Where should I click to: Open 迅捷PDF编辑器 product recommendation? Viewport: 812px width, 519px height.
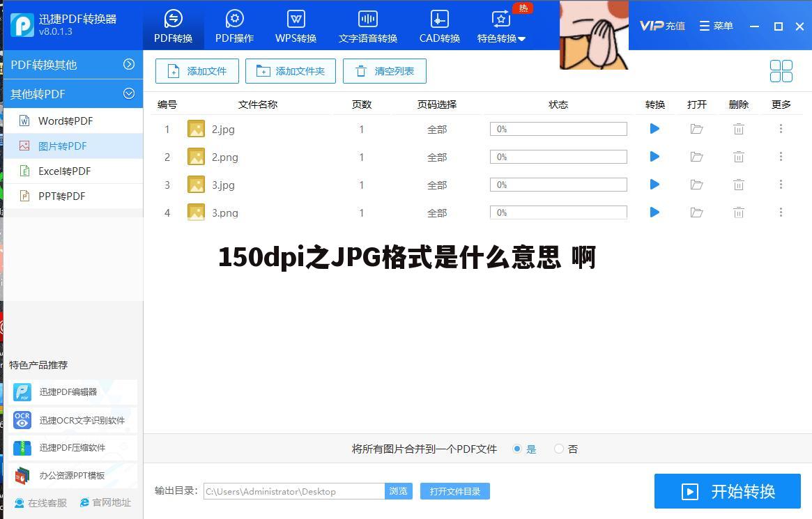pos(72,392)
